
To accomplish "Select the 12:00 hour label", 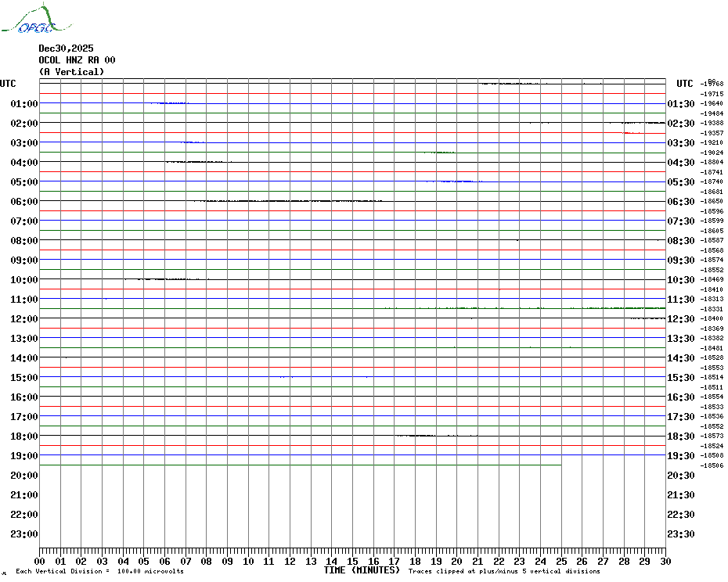I will (x=24, y=319).
